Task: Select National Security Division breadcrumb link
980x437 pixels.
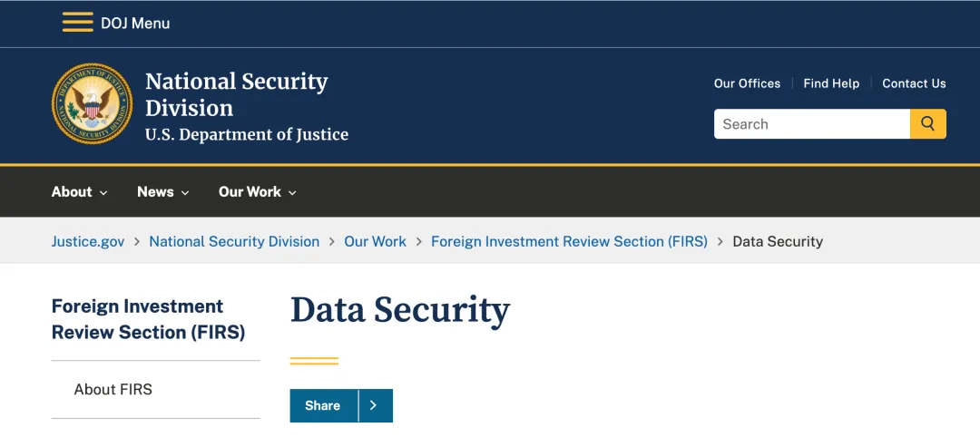Action: [x=234, y=241]
